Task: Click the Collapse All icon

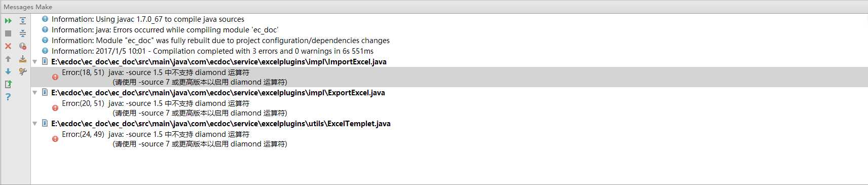Action: tap(23, 33)
